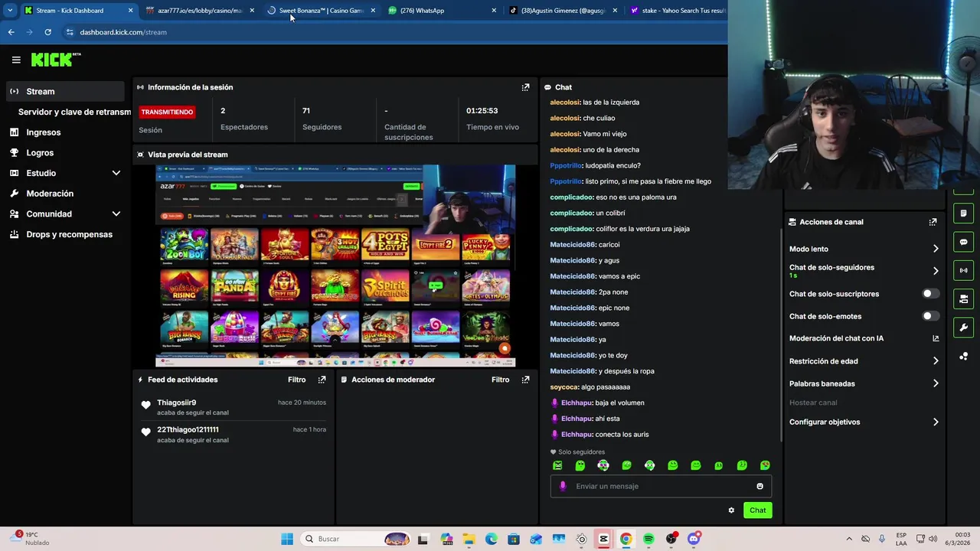Click follower Thiagosiir9 in activity feed
980x551 pixels.
[176, 403]
